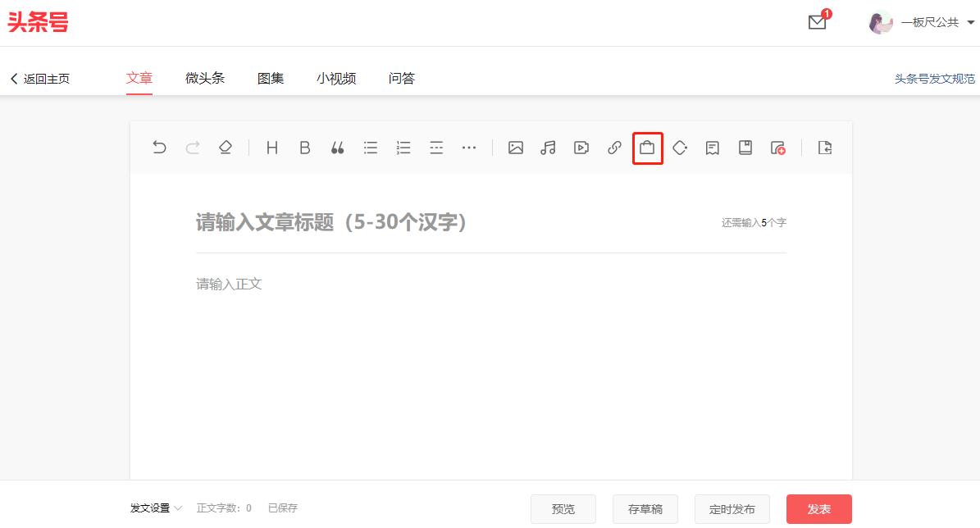Select the Undo icon in editor toolbar
980x528 pixels.
(x=159, y=148)
